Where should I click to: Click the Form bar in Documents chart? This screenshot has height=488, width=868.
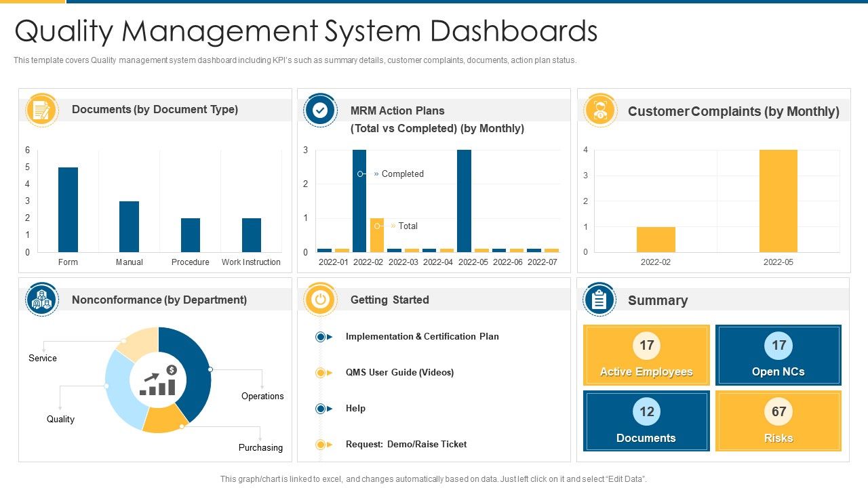tap(68, 209)
